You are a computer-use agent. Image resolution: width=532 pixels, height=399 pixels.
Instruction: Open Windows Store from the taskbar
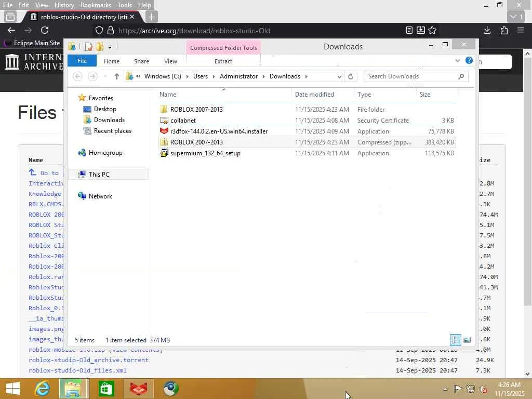click(x=106, y=389)
